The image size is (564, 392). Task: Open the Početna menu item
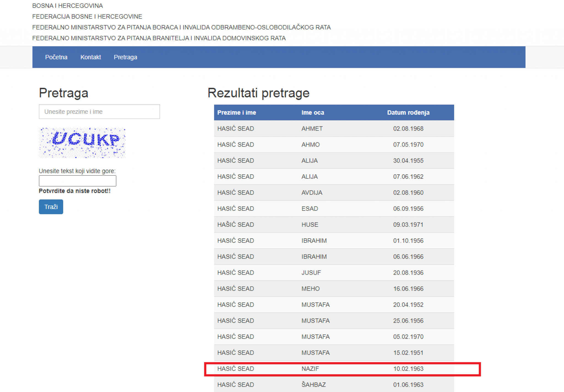[x=56, y=57]
